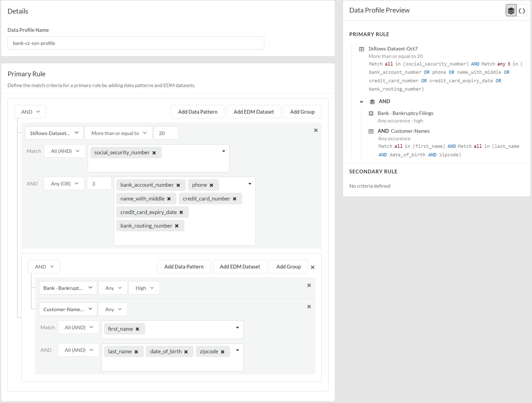Switch preview to JSON braces view
This screenshot has width=532, height=403.
pos(522,11)
